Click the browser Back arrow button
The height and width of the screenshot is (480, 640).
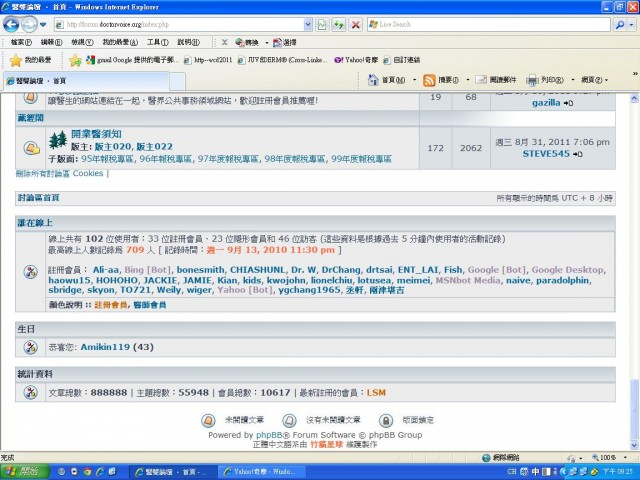coord(11,24)
